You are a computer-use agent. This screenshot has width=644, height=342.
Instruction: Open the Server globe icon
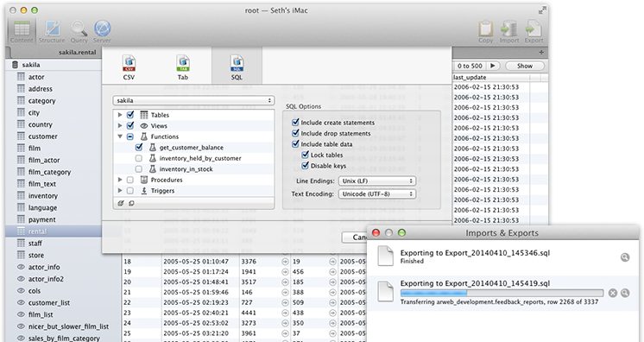pos(102,31)
